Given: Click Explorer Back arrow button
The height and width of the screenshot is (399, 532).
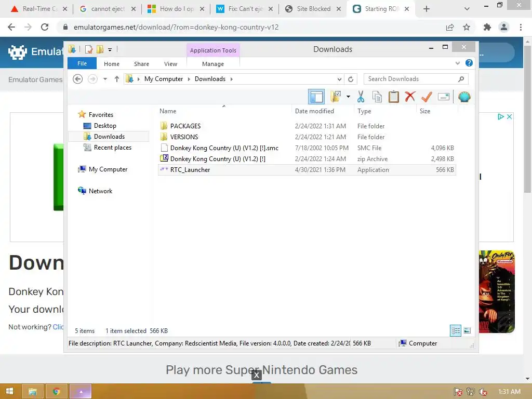Looking at the screenshot, I should [x=78, y=79].
